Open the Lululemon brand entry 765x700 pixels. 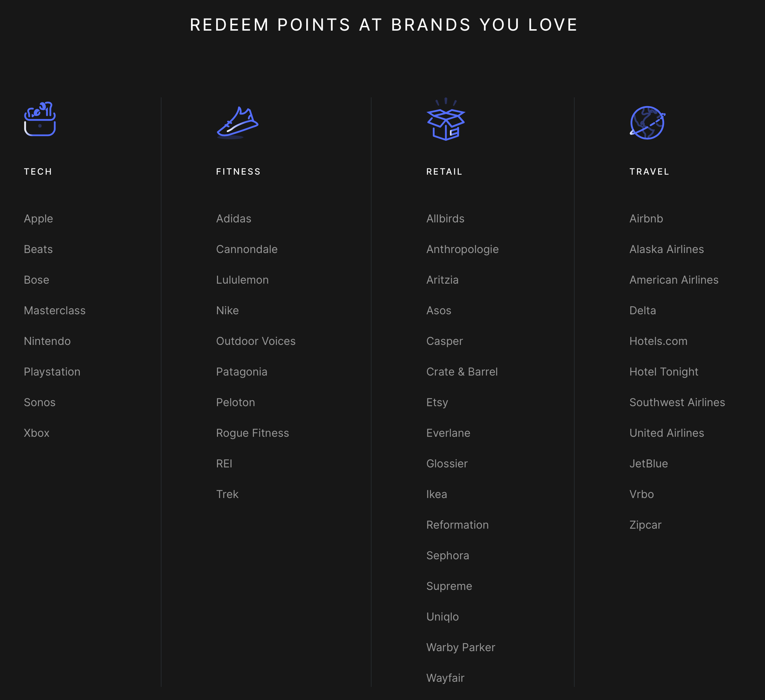pyautogui.click(x=242, y=280)
